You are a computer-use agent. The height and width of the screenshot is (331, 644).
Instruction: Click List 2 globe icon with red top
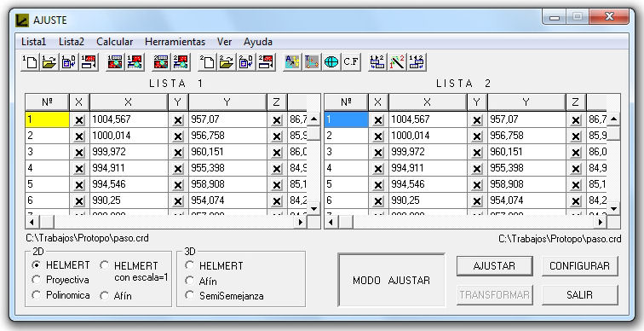(181, 62)
